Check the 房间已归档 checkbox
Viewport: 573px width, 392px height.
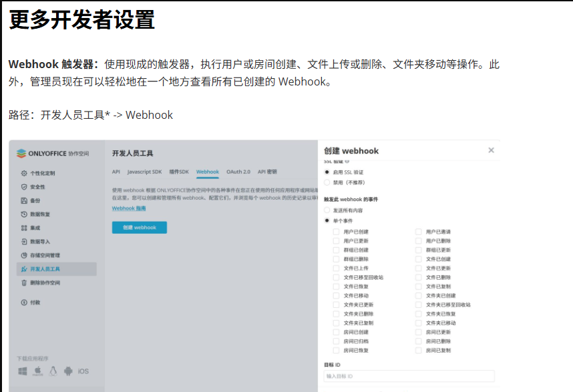(x=336, y=341)
